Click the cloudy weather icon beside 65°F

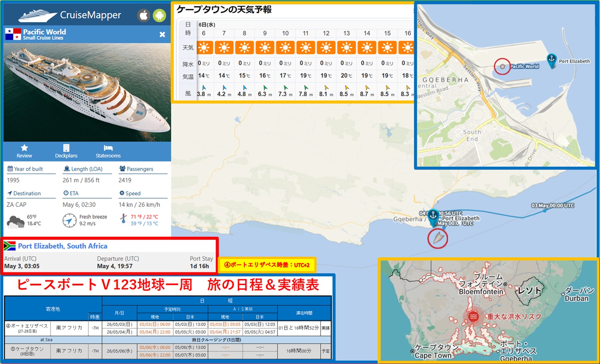pyautogui.click(x=16, y=221)
